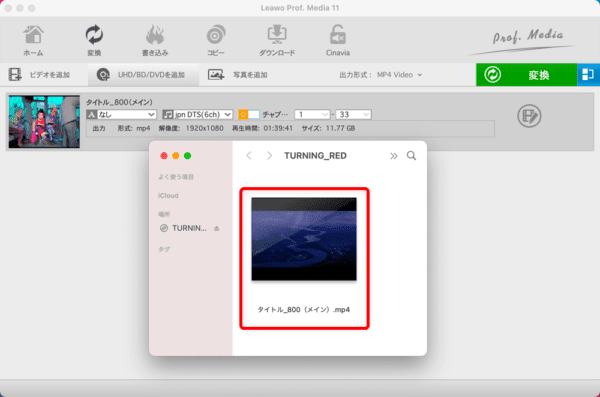
Task: Start the green Convert (変換) button
Action: coord(526,75)
